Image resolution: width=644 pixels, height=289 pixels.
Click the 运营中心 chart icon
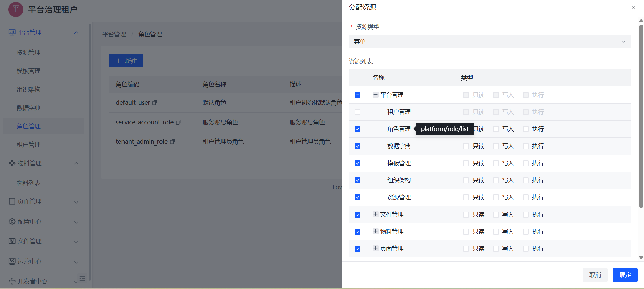[12, 262]
